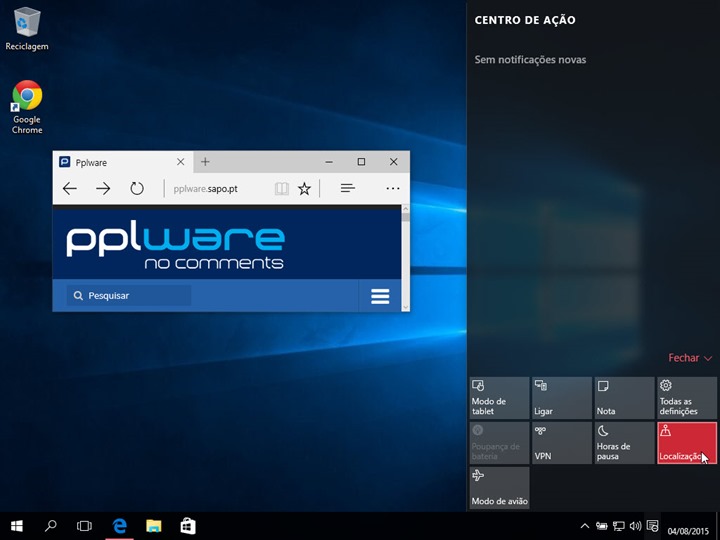The width and height of the screenshot is (720, 540).
Task: Open Edge More actions ellipsis
Action: click(393, 188)
